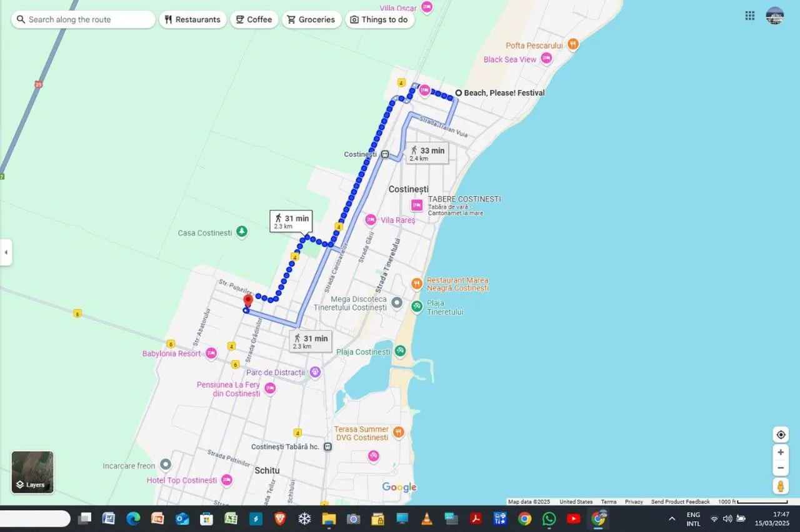Click the red destination pin marker
Viewport: 800px width, 532px height.
tap(247, 302)
